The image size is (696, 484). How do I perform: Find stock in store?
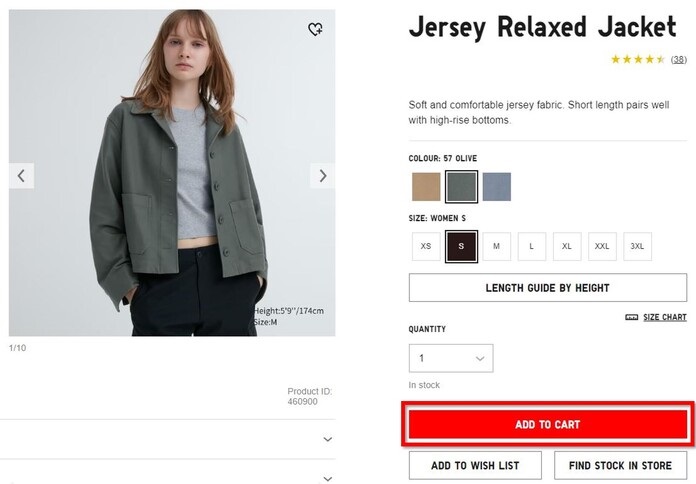click(x=620, y=466)
